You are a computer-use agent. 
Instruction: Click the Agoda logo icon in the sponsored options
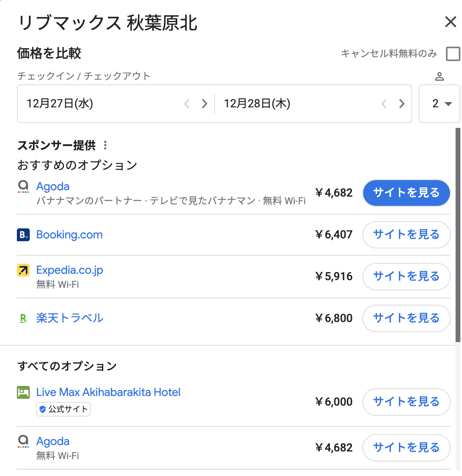click(23, 187)
